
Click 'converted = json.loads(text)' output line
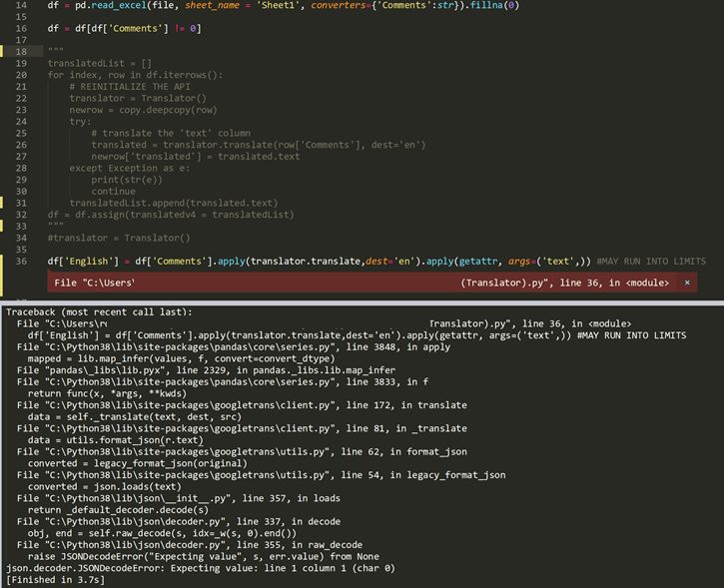pos(104,486)
